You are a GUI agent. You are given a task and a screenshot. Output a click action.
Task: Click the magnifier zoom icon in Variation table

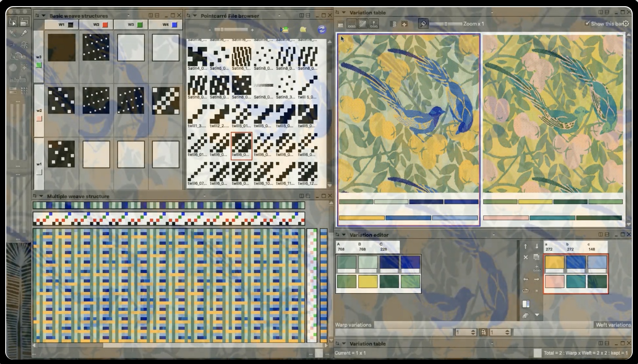coord(423,24)
